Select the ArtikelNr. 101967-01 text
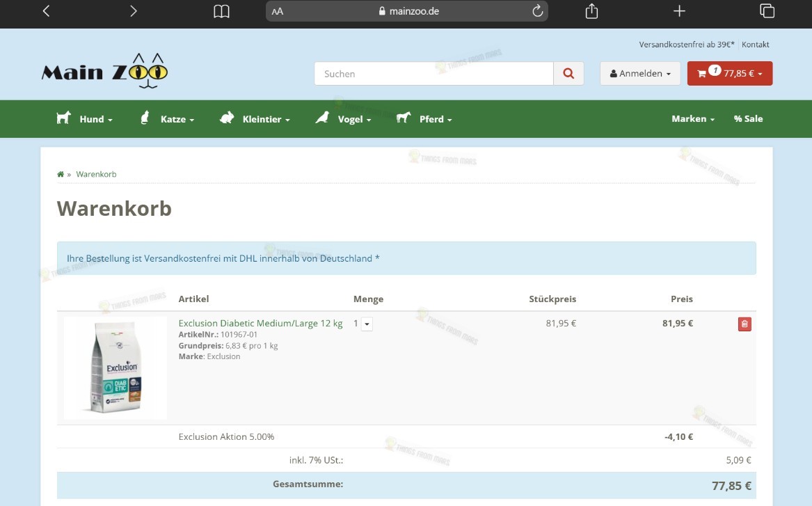This screenshot has height=506, width=812. coord(218,335)
